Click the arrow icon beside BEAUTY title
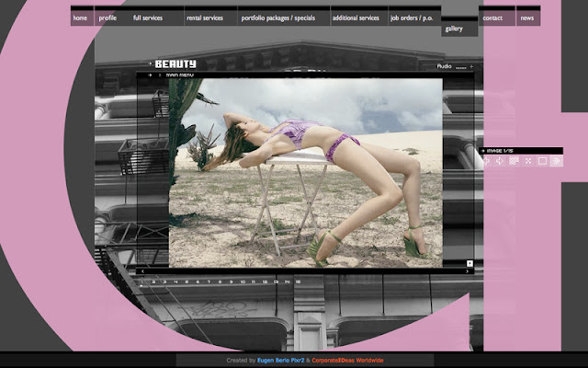The height and width of the screenshot is (368, 588). (x=151, y=63)
